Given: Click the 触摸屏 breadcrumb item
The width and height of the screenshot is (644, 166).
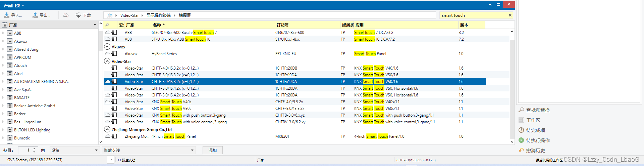Looking at the screenshot, I should (x=185, y=15).
